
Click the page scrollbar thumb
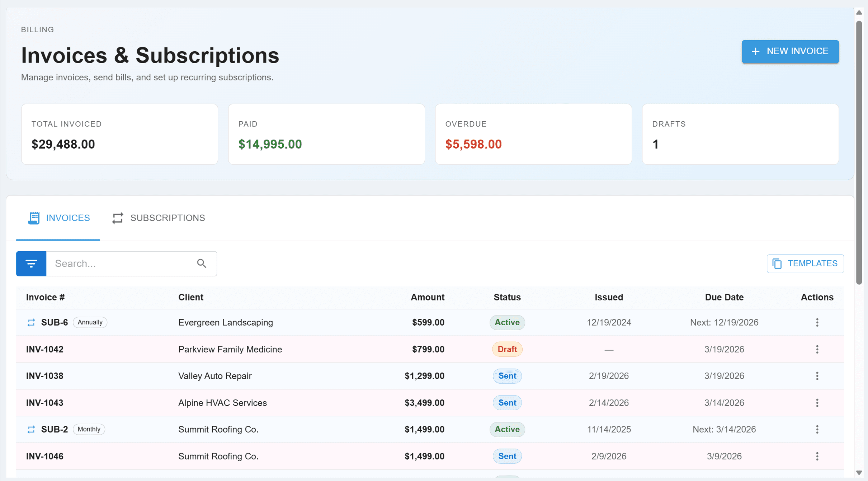(859, 153)
